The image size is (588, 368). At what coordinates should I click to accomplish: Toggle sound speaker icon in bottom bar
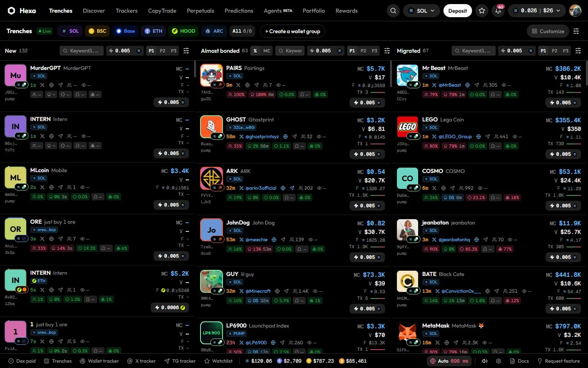tap(485, 361)
